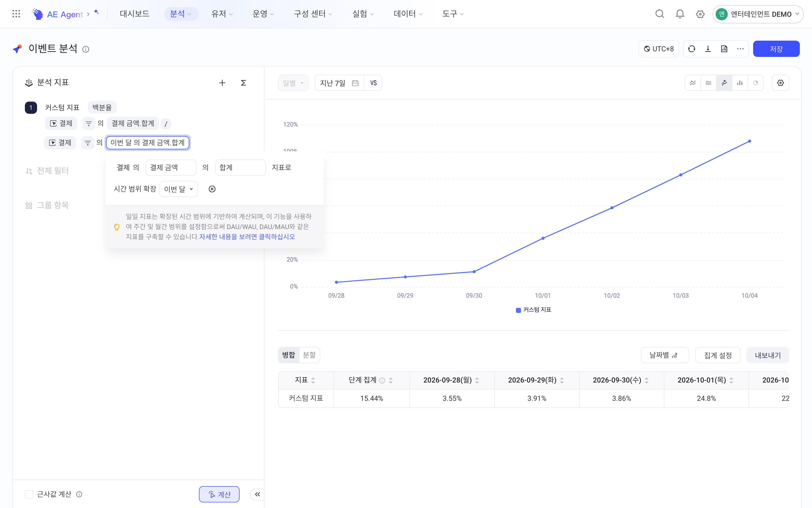Remove the time range extension
Screen dimensions: 812x508
pos(212,189)
